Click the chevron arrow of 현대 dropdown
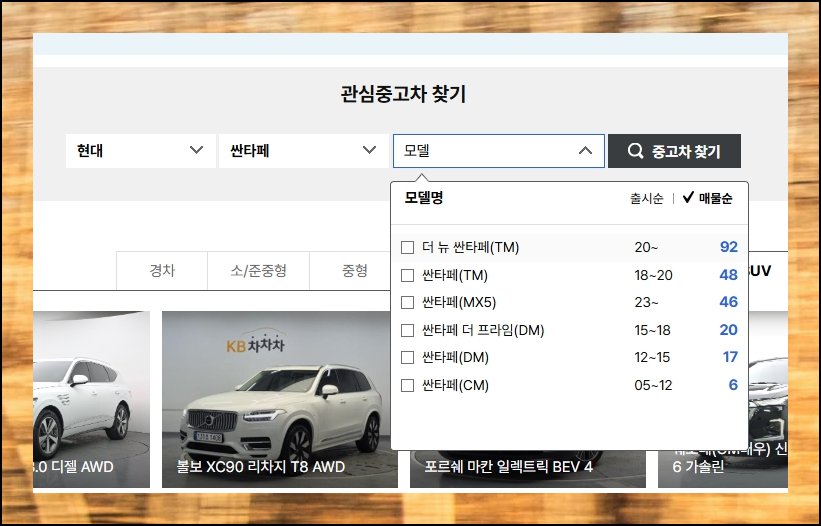Image resolution: width=821 pixels, height=526 pixels. click(196, 150)
